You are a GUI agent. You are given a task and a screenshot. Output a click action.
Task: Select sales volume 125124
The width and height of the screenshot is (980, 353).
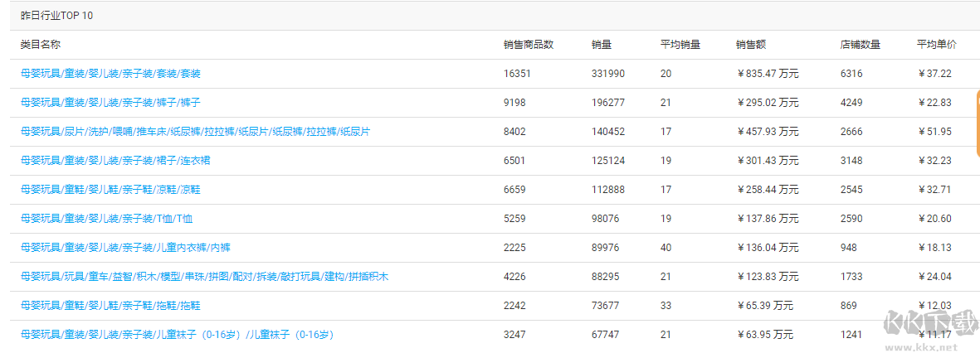[x=608, y=160]
